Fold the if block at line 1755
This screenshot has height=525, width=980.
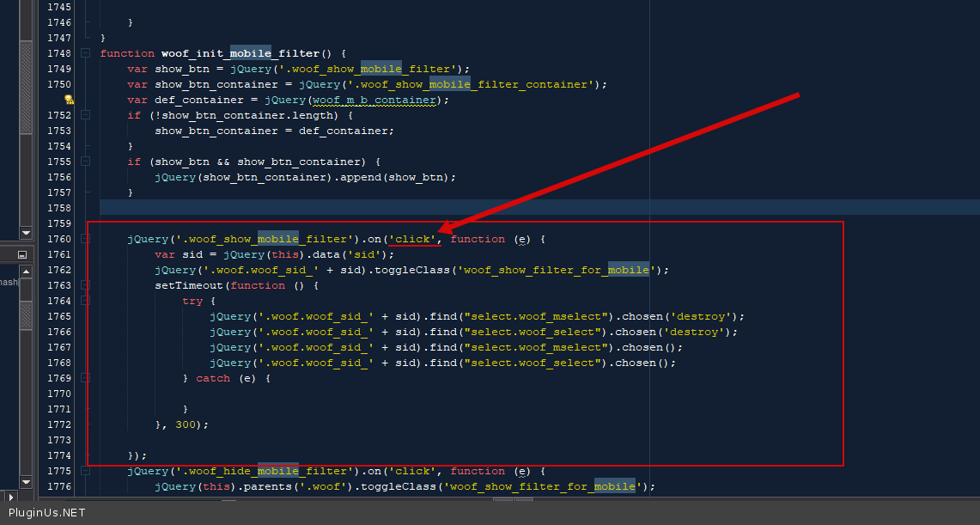click(86, 162)
